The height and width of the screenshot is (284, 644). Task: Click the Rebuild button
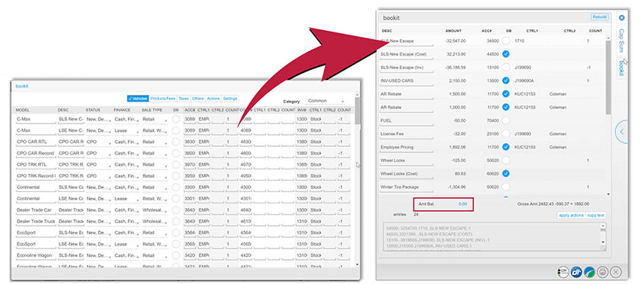tap(600, 17)
